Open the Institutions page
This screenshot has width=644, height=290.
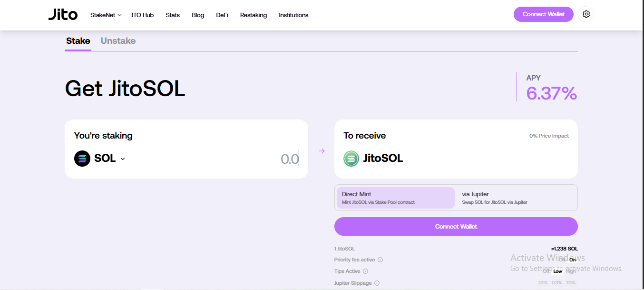293,15
